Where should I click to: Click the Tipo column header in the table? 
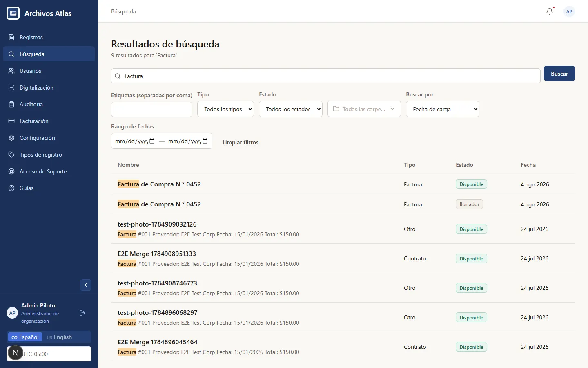[x=410, y=165]
